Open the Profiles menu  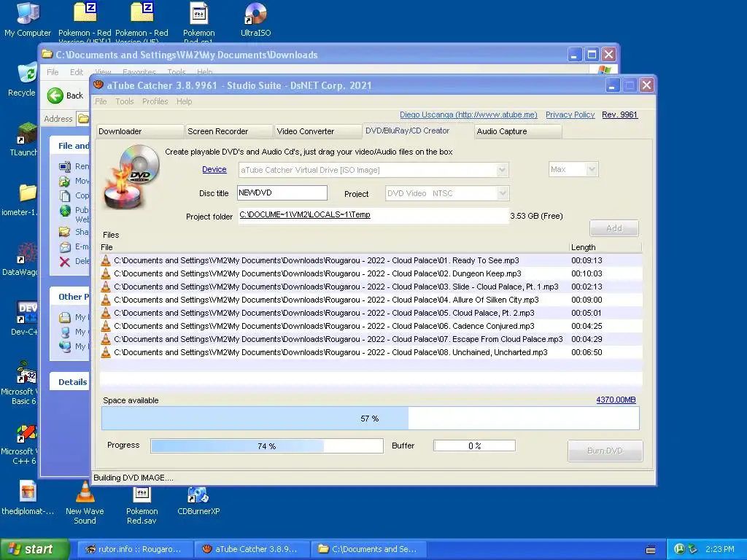click(155, 101)
